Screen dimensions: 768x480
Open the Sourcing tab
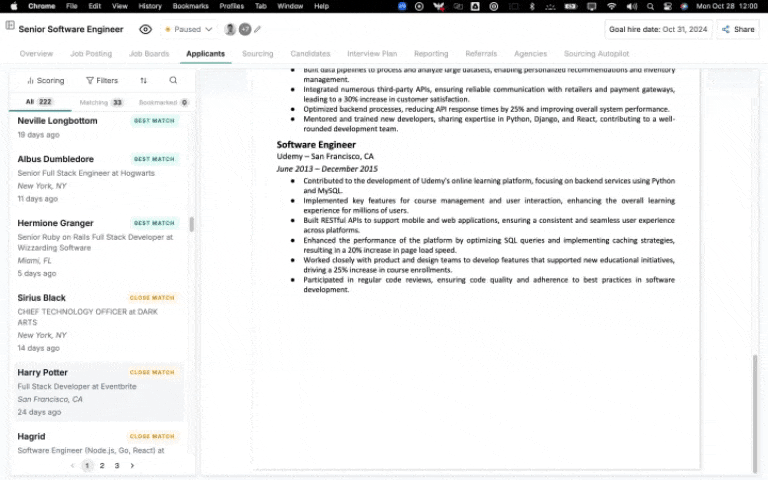click(257, 54)
